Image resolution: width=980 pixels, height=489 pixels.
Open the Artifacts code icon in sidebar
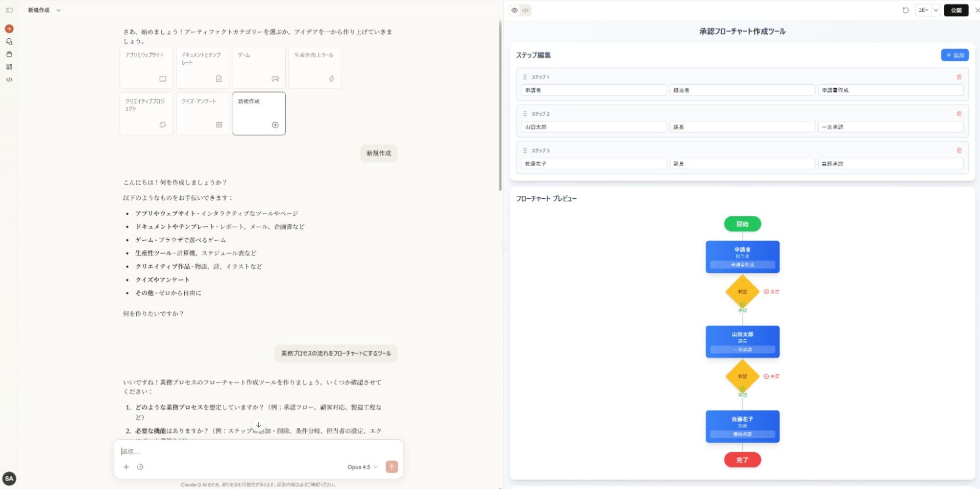(x=9, y=80)
